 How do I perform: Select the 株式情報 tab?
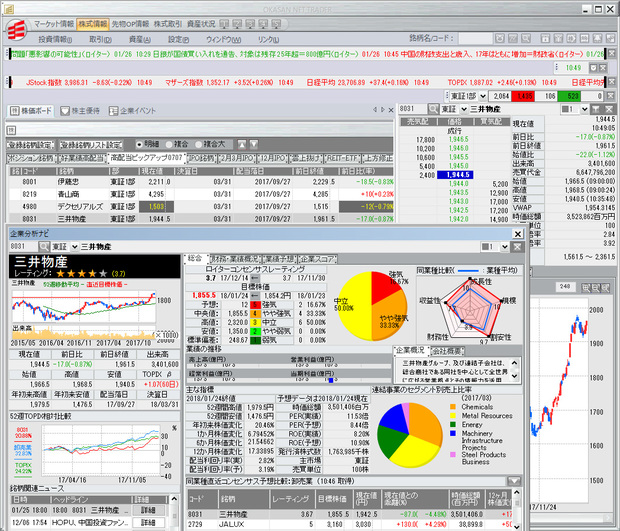point(93,24)
